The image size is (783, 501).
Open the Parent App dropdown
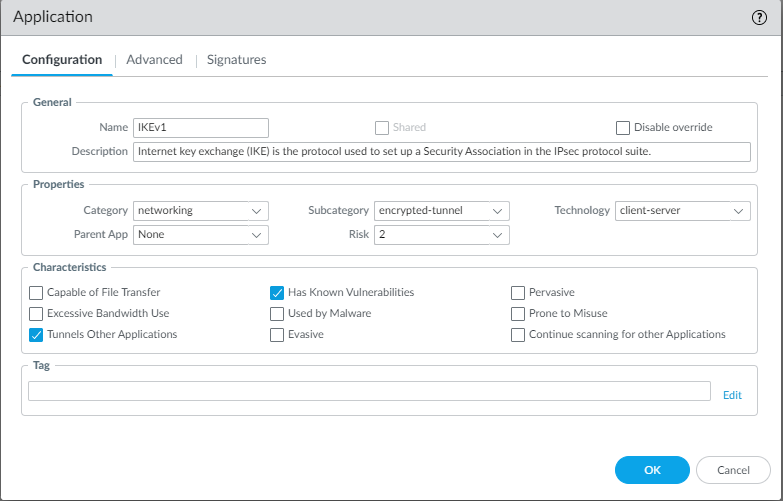tap(201, 235)
